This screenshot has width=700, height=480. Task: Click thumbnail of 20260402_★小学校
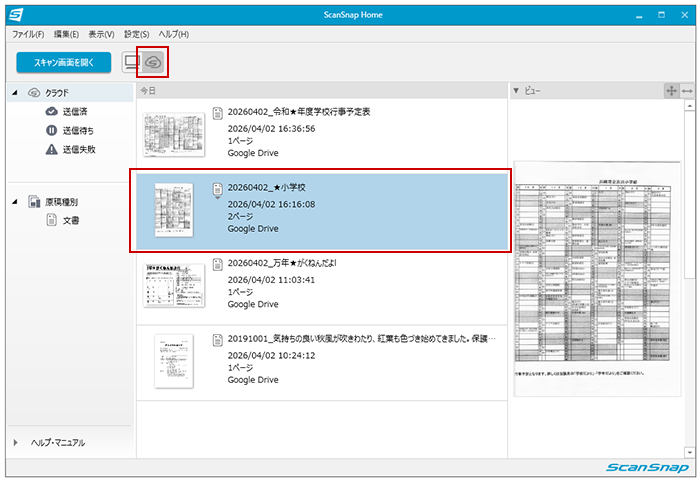coord(174,210)
